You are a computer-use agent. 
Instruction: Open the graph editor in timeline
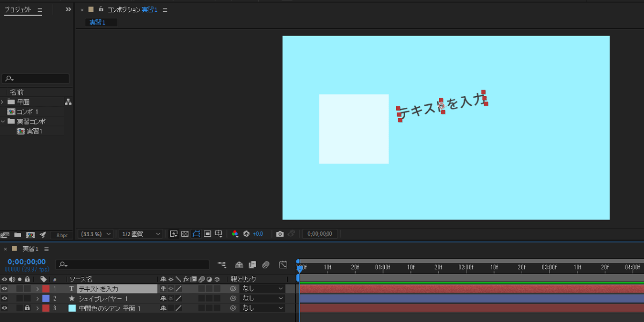(x=283, y=265)
